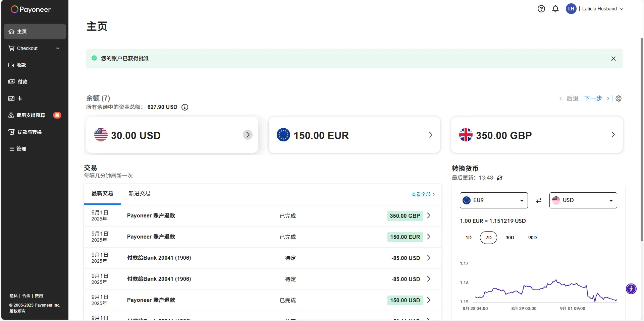Viewport: 644px width, 321px height.
Task: Click 查看全部 transactions link
Action: click(x=423, y=194)
